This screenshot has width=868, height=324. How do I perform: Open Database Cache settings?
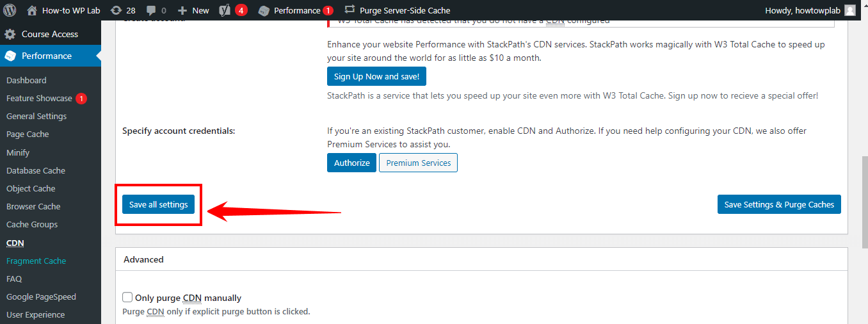point(36,170)
